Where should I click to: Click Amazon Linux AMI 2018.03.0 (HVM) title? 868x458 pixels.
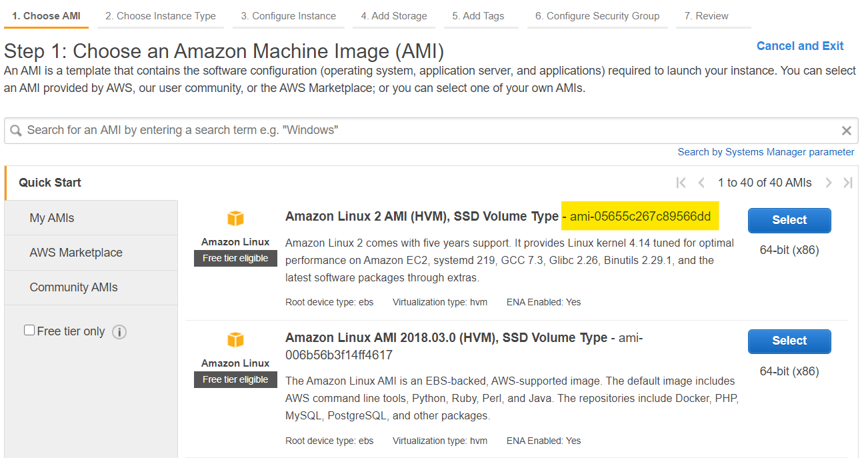tap(447, 338)
